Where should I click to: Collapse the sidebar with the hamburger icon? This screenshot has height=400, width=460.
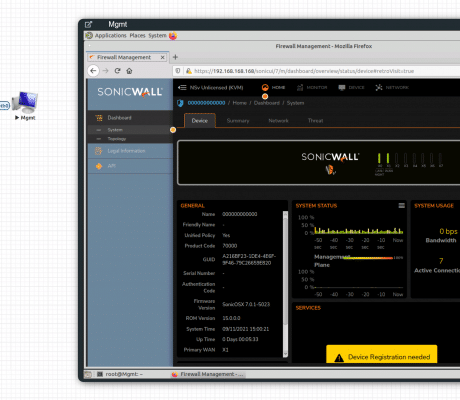(x=182, y=87)
